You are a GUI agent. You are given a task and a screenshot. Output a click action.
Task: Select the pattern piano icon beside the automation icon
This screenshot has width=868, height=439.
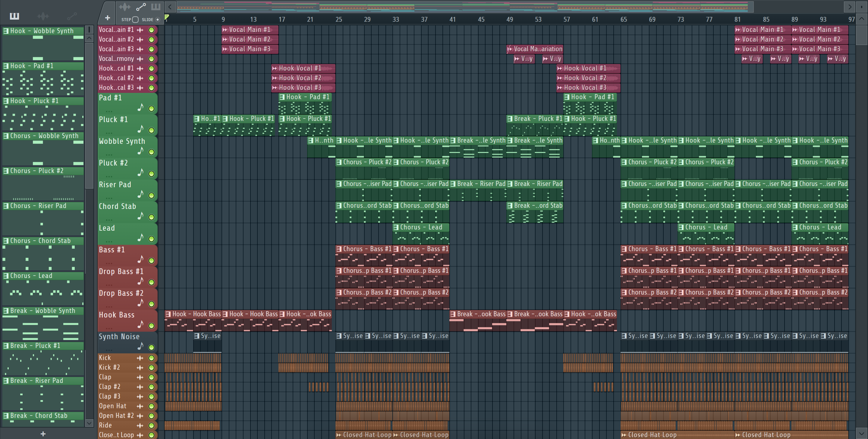coord(156,7)
